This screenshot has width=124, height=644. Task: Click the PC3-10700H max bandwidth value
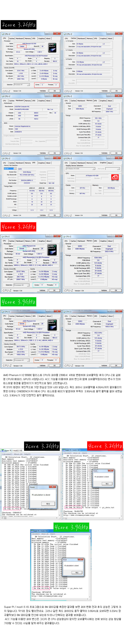[x=27, y=175]
